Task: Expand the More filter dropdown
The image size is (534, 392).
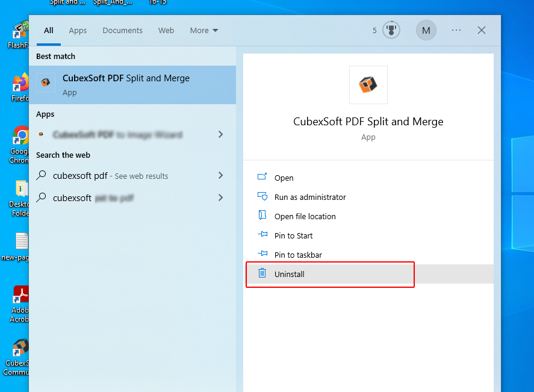Action: [x=204, y=30]
